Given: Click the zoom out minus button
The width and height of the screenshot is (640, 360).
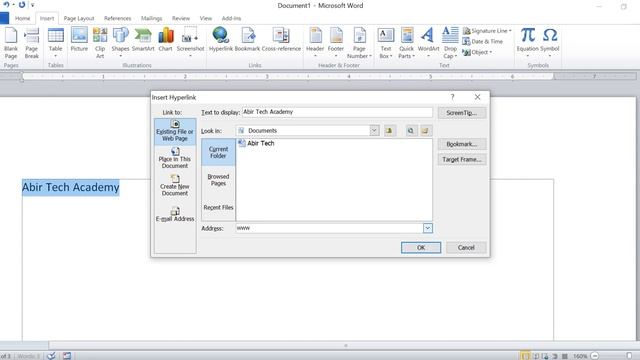Looking at the screenshot, I should click(595, 356).
